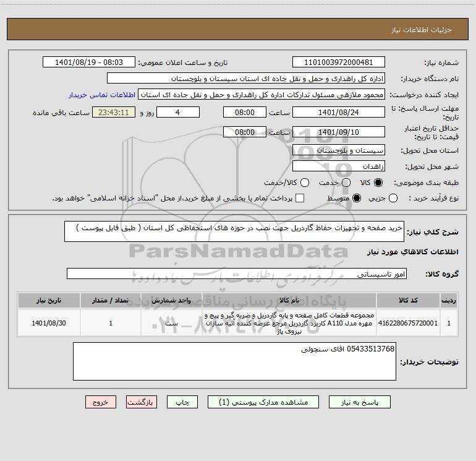Open the اطلاعات تماس خریدار link
Image resolution: width=476 pixels, height=461 pixels.
(x=102, y=95)
